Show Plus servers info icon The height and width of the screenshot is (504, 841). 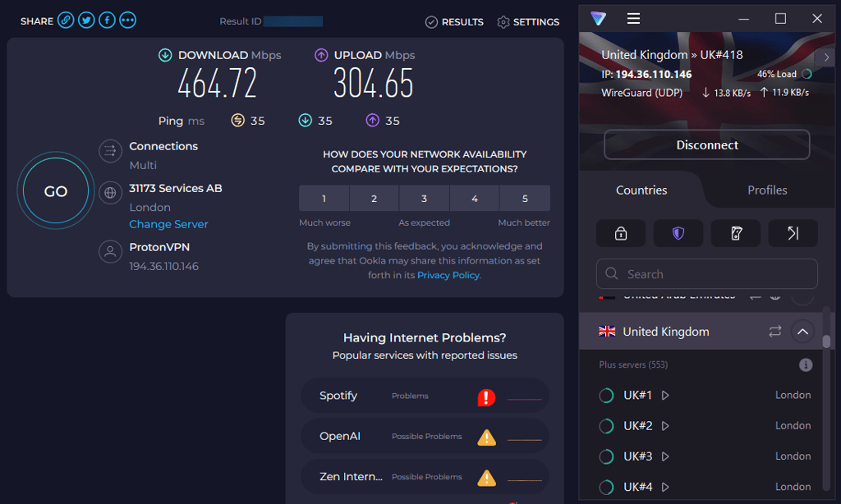pyautogui.click(x=806, y=365)
